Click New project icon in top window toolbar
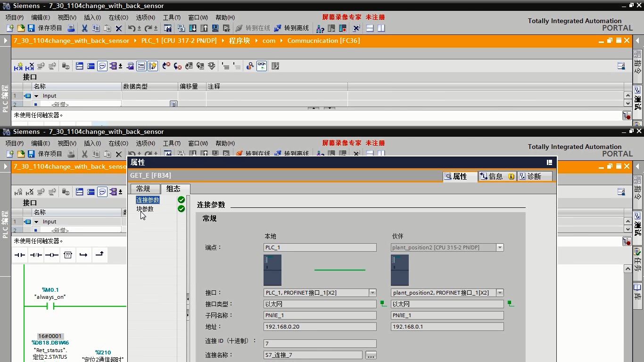The height and width of the screenshot is (362, 644). click(x=9, y=28)
